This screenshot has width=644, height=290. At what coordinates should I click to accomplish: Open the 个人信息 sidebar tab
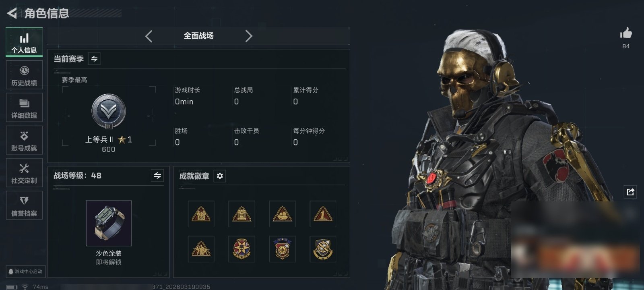pos(24,42)
